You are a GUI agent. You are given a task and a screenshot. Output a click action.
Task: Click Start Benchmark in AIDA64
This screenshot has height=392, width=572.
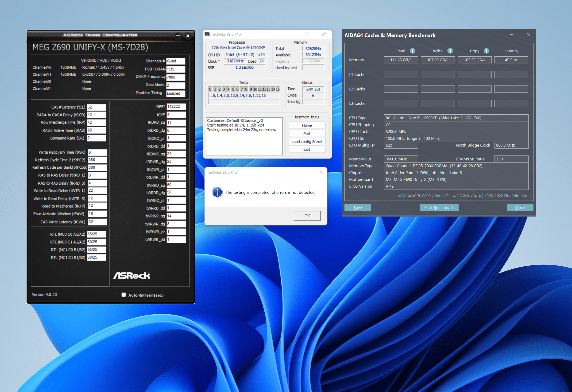click(439, 208)
